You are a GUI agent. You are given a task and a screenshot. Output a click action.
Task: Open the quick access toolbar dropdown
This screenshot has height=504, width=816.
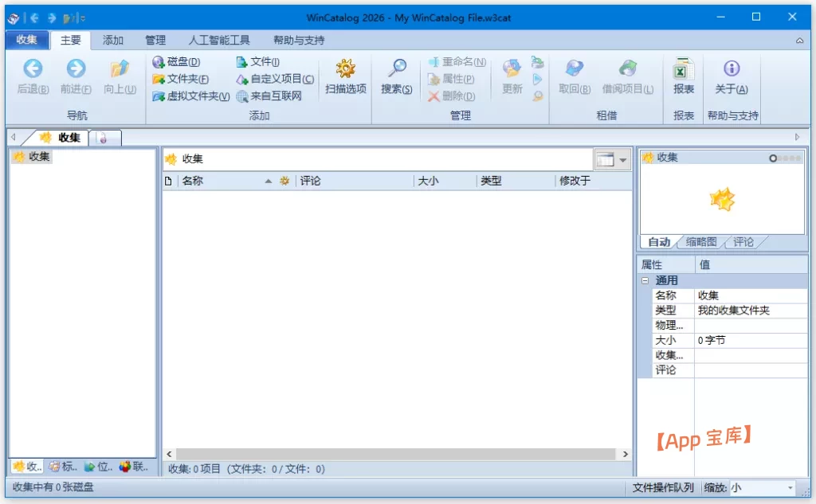tap(83, 19)
